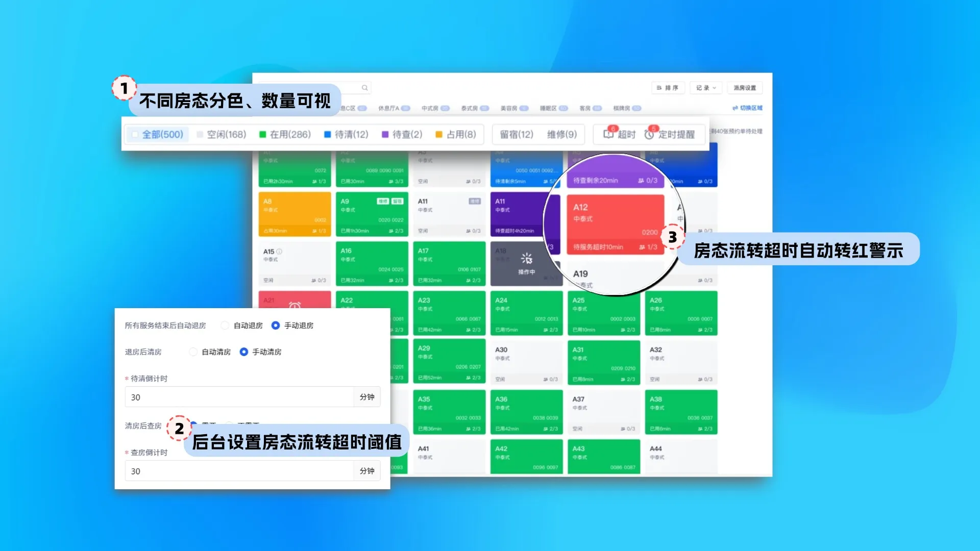Click the sort icon in 排序 button
Screen dimensions: 980x551
tap(659, 88)
